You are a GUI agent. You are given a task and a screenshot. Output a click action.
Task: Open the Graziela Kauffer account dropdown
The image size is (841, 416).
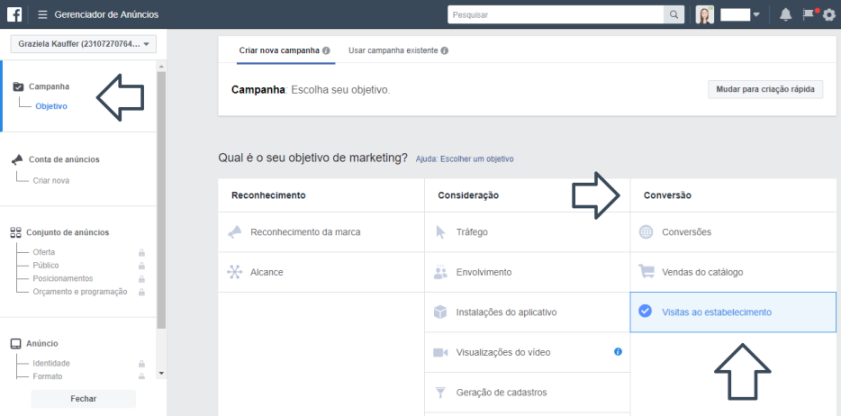pyautogui.click(x=84, y=44)
